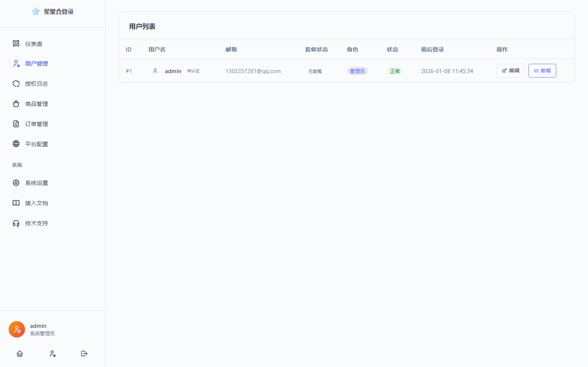Open 用户管理 in the sidebar
This screenshot has width=588, height=367.
37,64
